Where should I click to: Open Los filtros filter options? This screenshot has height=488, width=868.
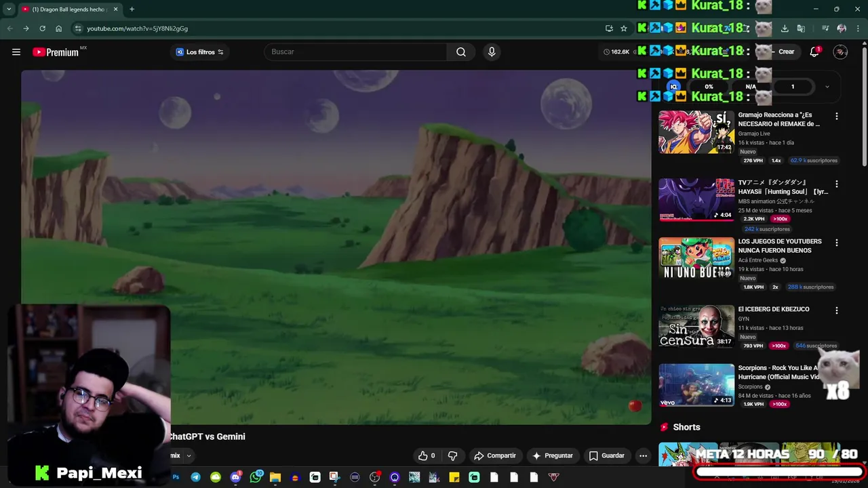199,52
